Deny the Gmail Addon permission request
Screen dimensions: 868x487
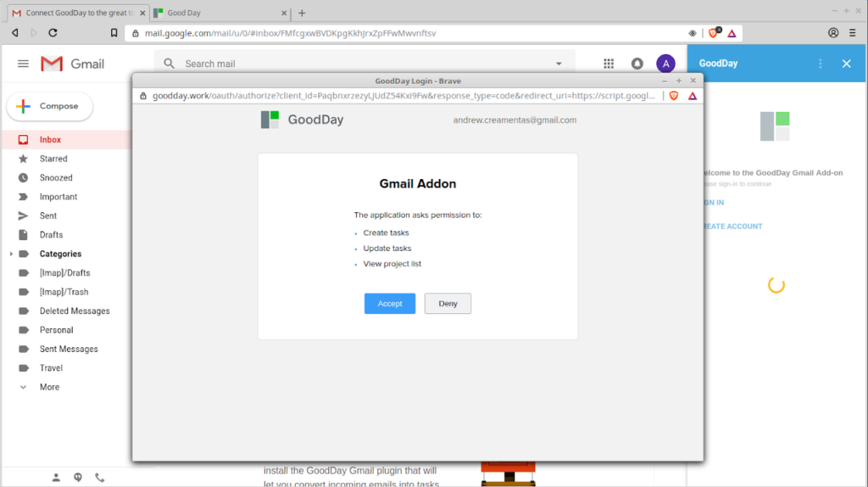tap(448, 304)
